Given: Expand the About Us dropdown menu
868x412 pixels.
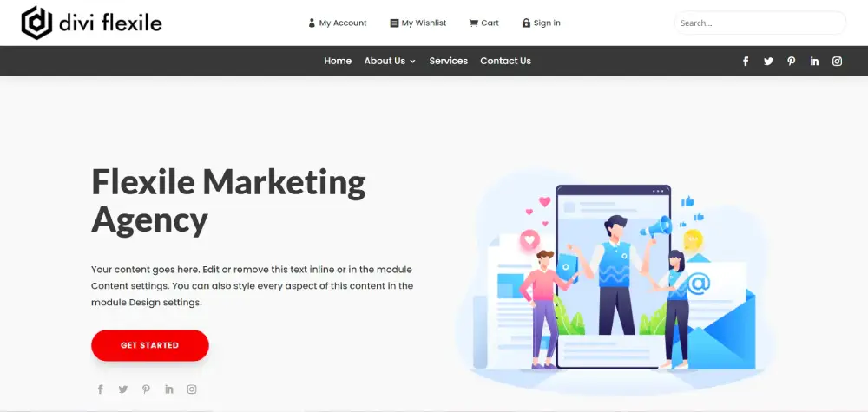Looking at the screenshot, I should pos(390,61).
